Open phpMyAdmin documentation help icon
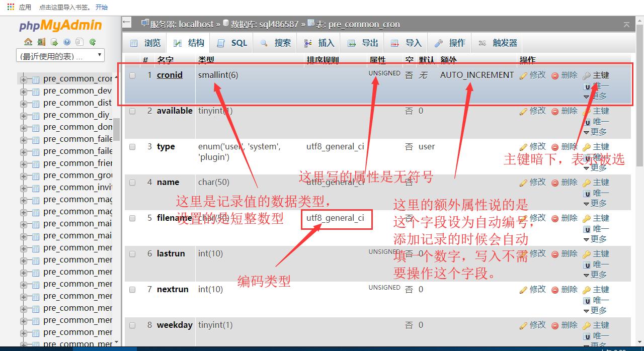 [x=67, y=42]
